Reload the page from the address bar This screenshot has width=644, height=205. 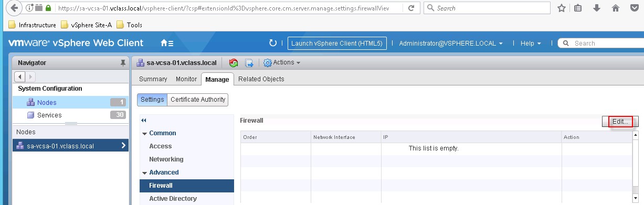click(x=411, y=8)
